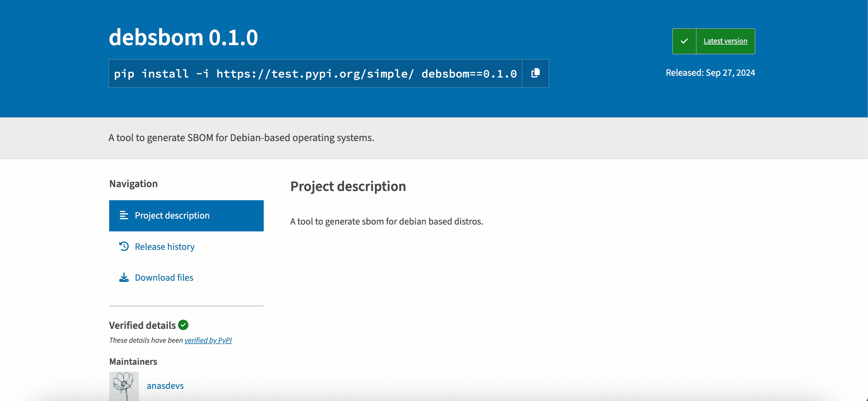Viewport: 868px width, 401px height.
Task: Click the Project description lines icon
Action: tap(124, 215)
